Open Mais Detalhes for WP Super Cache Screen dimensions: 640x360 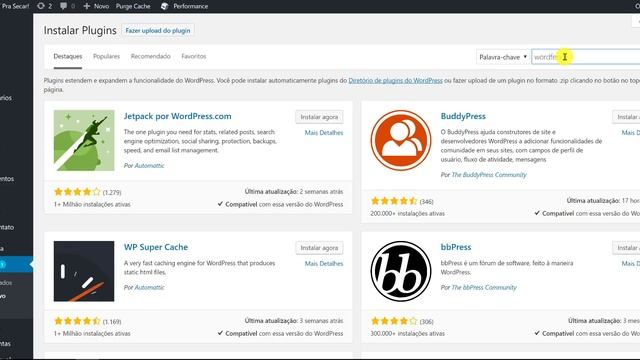pos(324,264)
